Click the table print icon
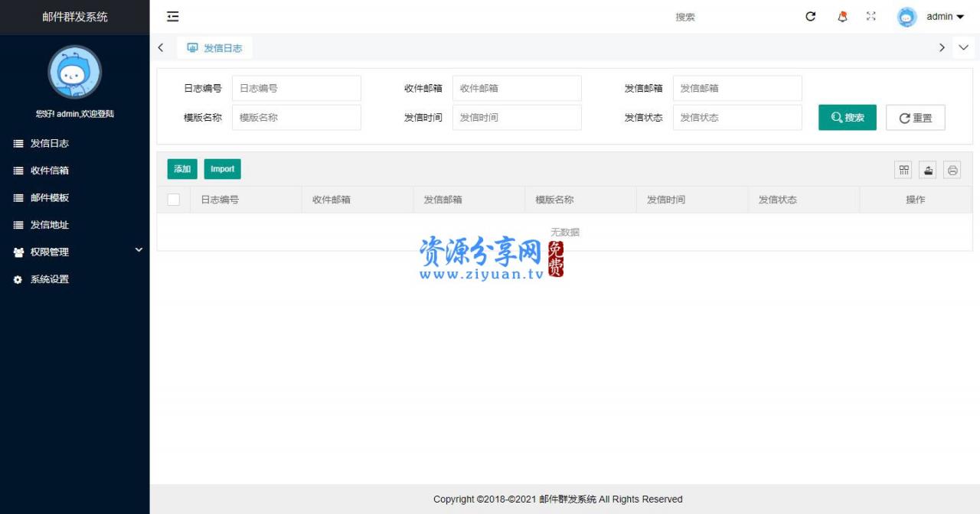The width and height of the screenshot is (980, 514). [952, 171]
